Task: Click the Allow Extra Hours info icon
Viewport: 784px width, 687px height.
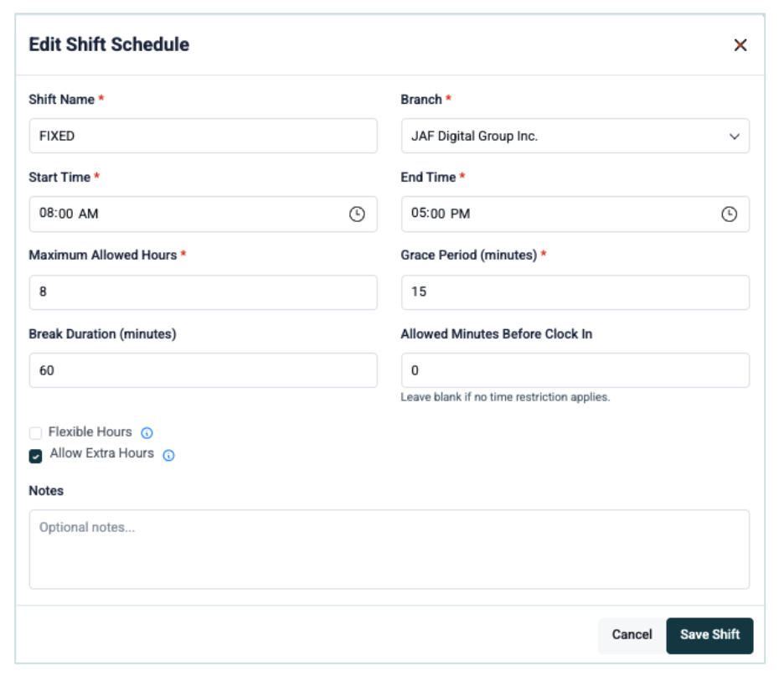Action: tap(168, 456)
